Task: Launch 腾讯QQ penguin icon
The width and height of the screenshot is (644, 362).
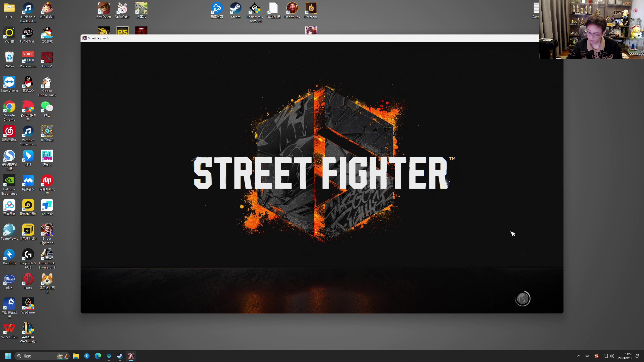Action: tap(28, 84)
